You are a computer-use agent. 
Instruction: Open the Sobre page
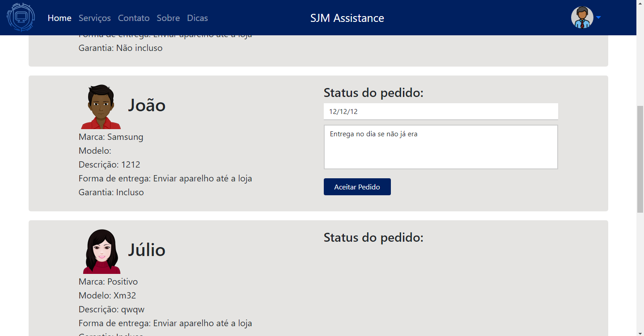168,18
